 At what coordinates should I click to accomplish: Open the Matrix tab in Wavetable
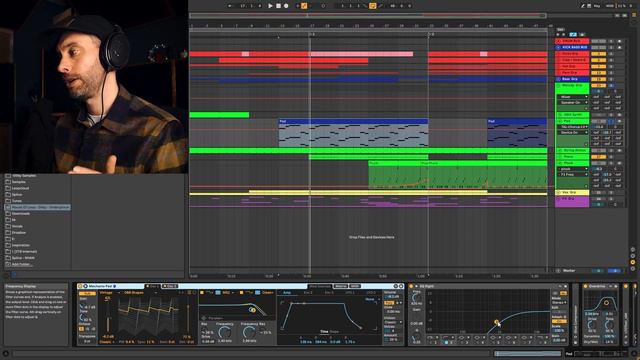pos(340,286)
